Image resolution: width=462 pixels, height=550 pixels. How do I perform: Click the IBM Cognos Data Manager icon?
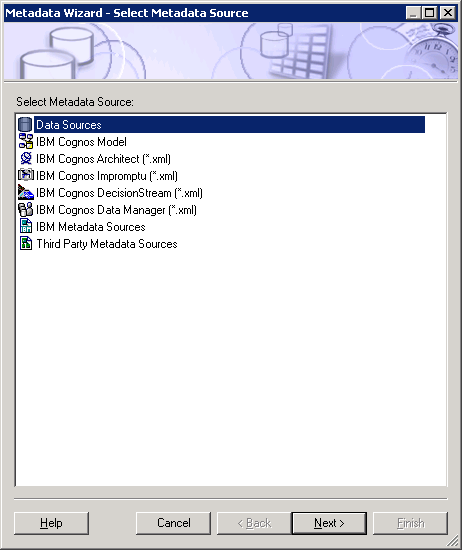click(x=26, y=209)
